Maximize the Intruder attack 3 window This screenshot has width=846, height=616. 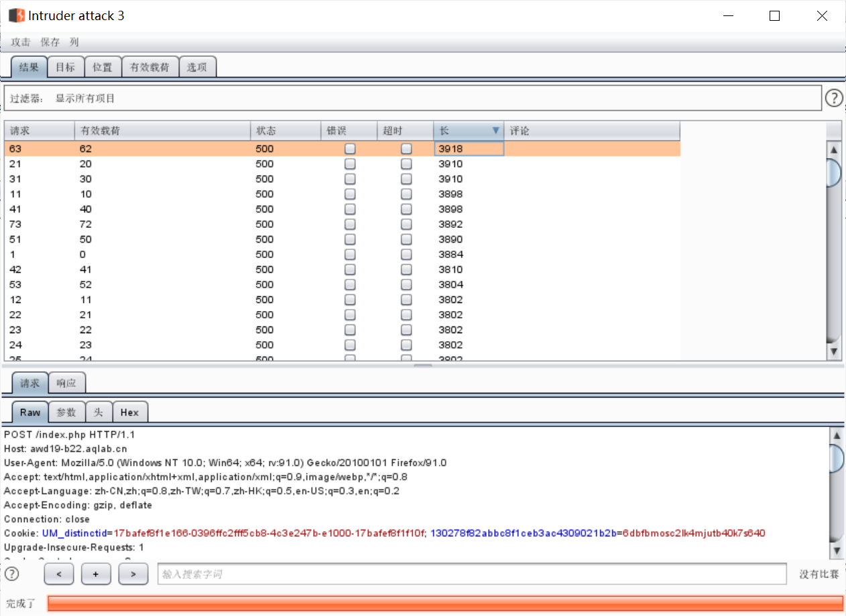(x=775, y=16)
